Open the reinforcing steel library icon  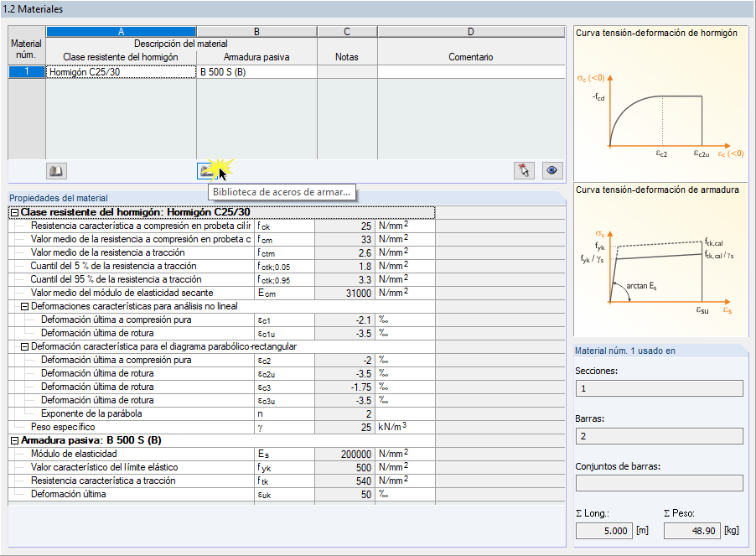[x=207, y=171]
